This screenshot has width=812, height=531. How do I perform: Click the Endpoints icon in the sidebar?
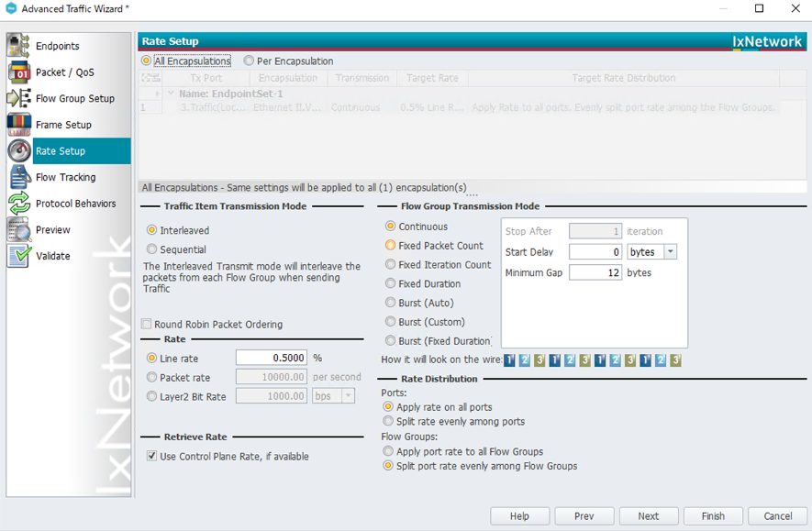pos(19,46)
